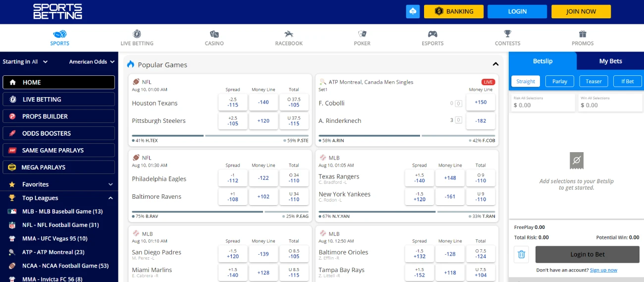Click the blue poker spade icon button
The width and height of the screenshot is (644, 282).
[x=413, y=11]
